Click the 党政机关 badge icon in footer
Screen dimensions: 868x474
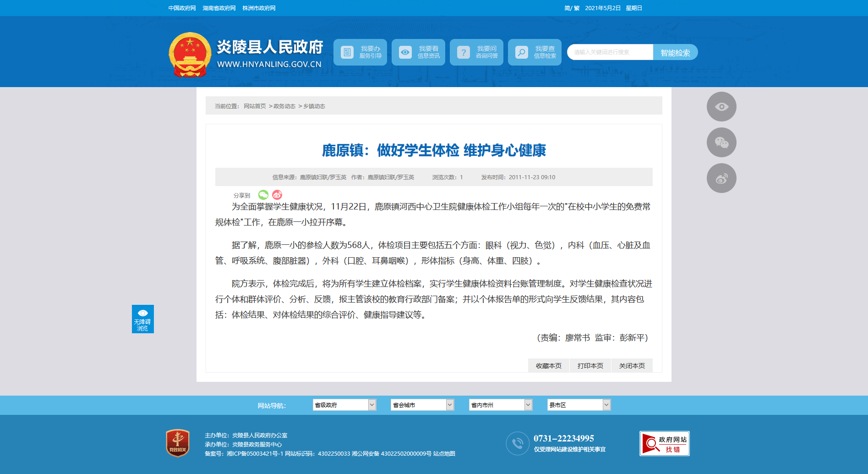click(x=178, y=443)
